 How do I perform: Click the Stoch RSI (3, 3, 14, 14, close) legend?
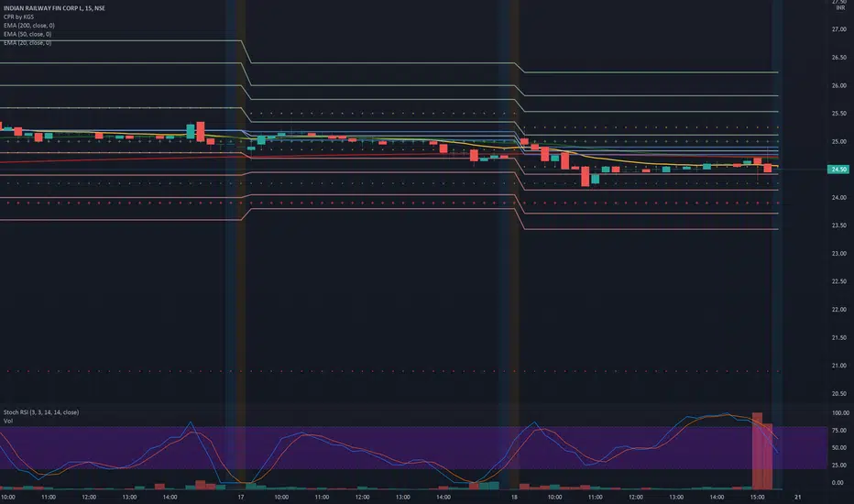pyautogui.click(x=41, y=412)
